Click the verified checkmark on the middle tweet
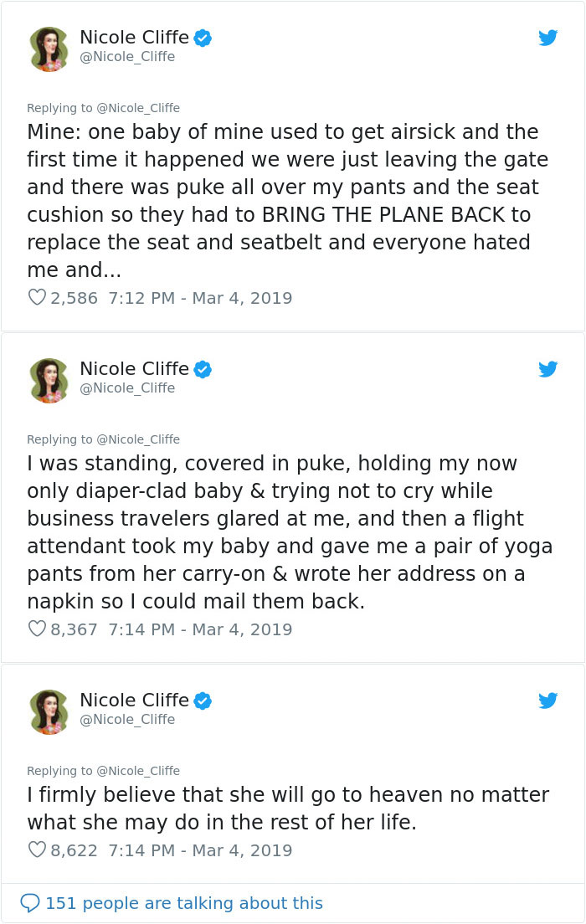The image size is (586, 924). click(203, 368)
